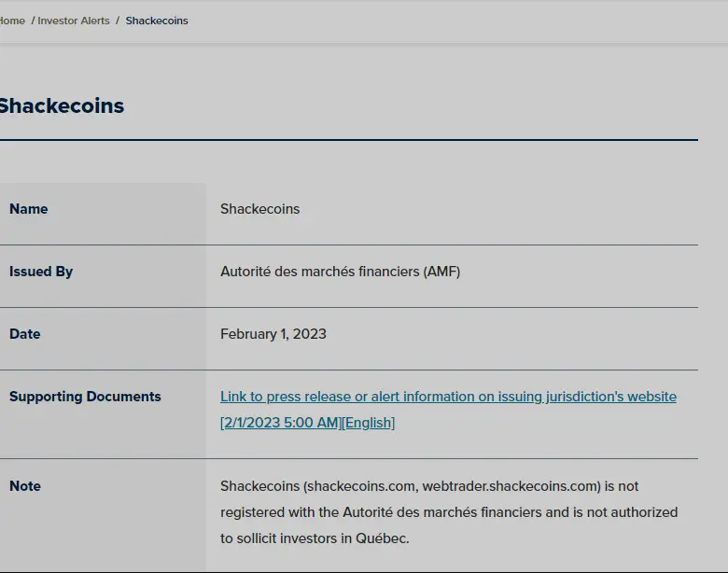Viewport: 728px width, 573px height.
Task: Click the Issued By row label
Action: pyautogui.click(x=41, y=272)
